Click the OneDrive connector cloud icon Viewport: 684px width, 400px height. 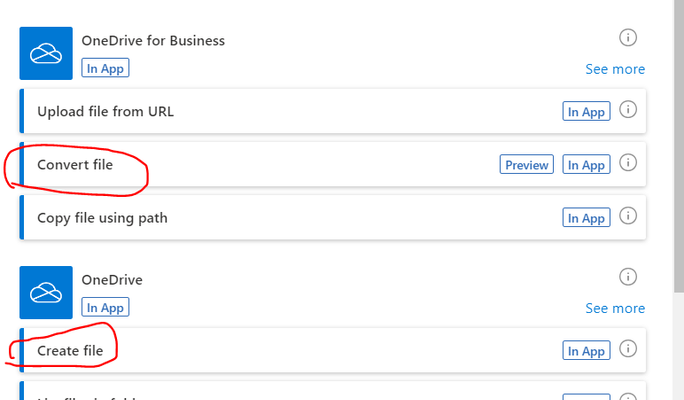pyautogui.click(x=46, y=292)
